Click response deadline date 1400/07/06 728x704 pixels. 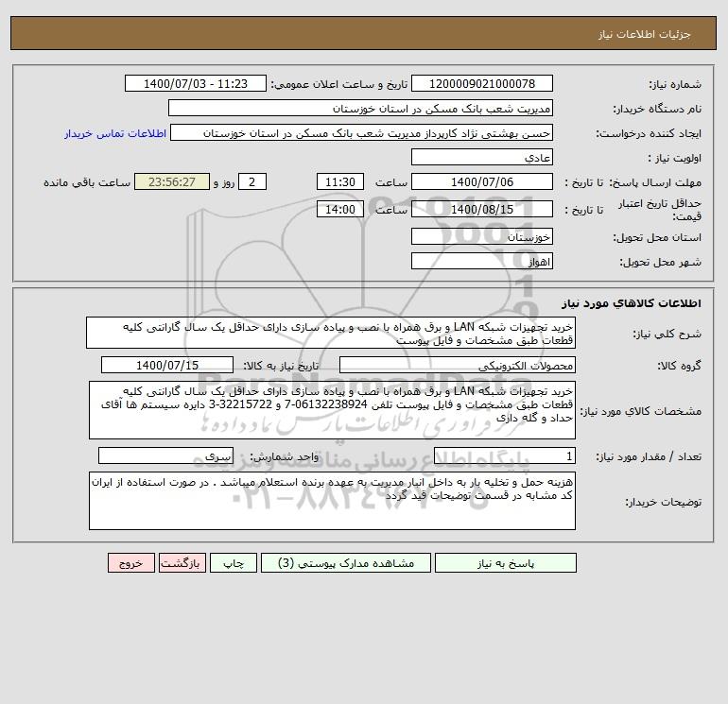point(482,182)
